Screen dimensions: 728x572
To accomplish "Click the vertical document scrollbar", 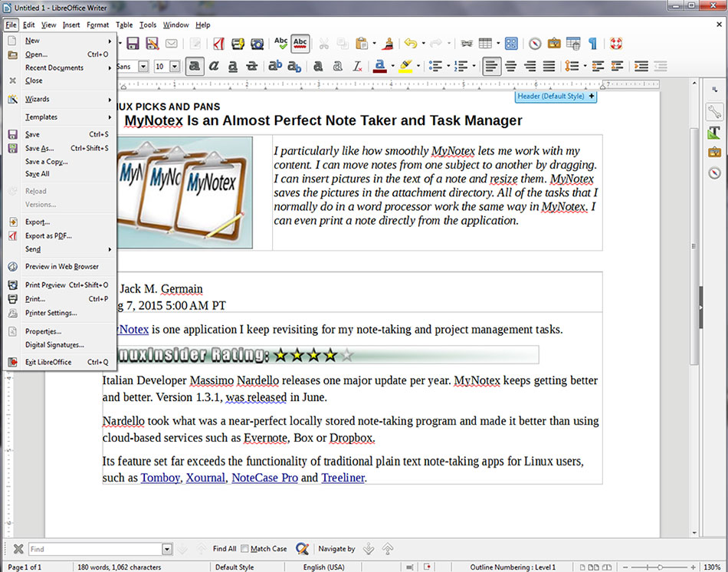I will (x=694, y=246).
